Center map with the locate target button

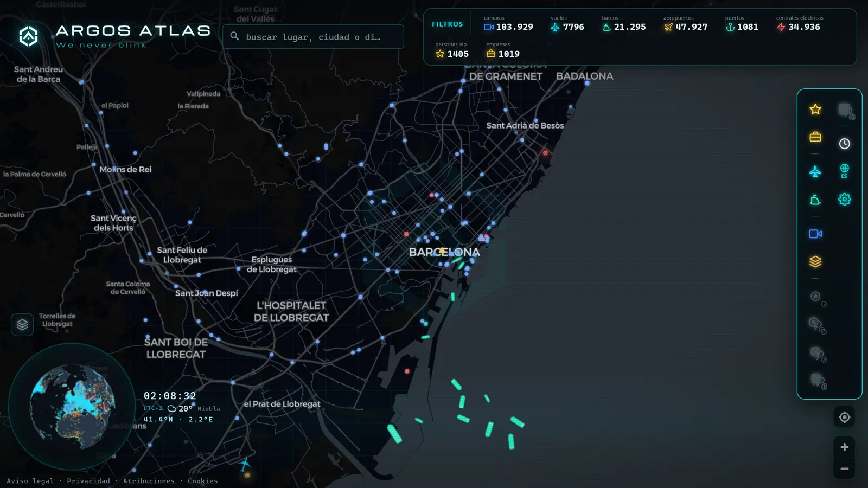pos(844,417)
